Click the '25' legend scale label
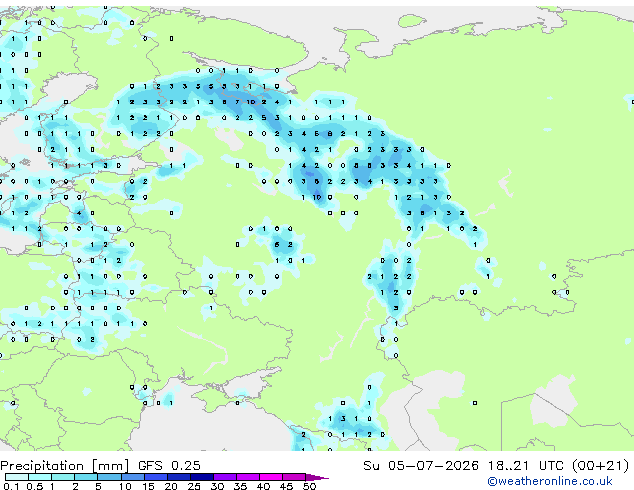Image resolution: width=634 pixels, height=490 pixels. (x=194, y=486)
